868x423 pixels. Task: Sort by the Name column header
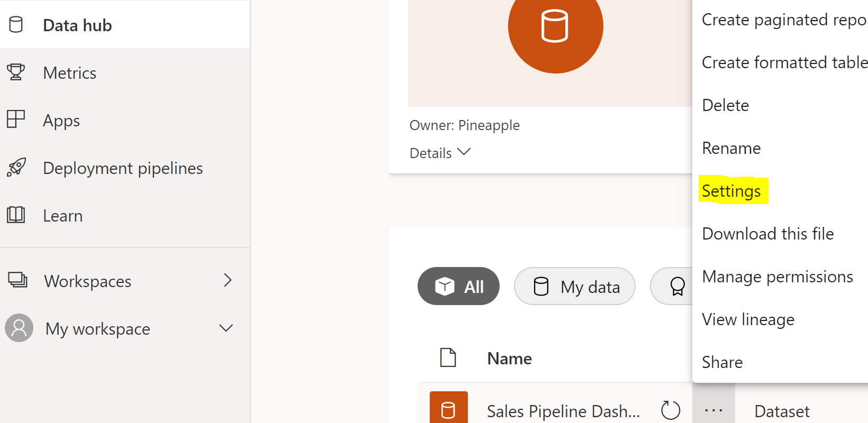pyautogui.click(x=509, y=358)
